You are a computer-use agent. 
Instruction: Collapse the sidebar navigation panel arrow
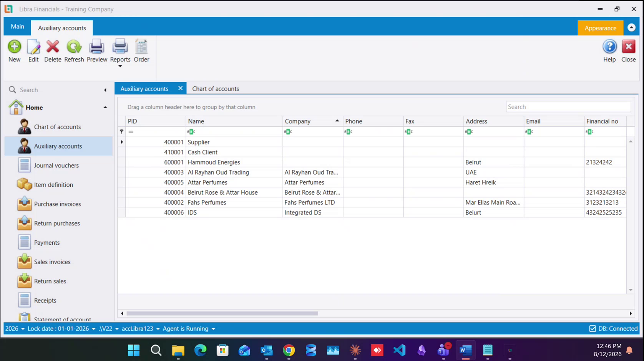pos(105,90)
